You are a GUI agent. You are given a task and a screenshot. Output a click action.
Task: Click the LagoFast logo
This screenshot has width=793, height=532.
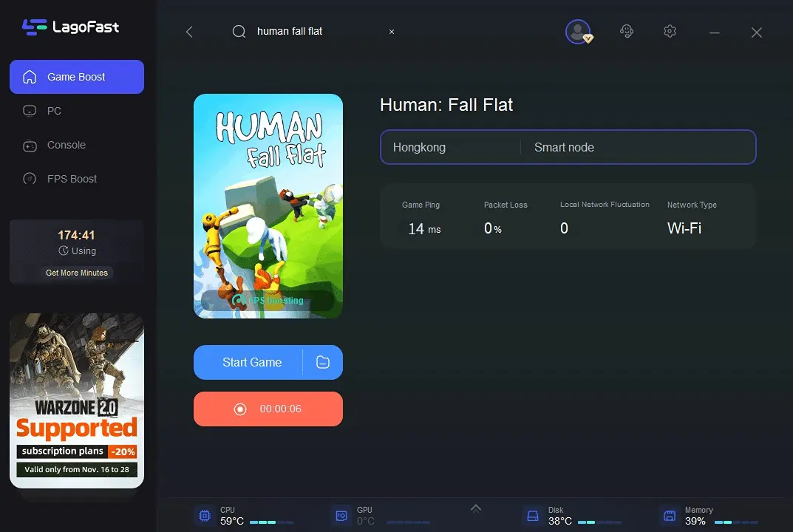click(x=71, y=27)
